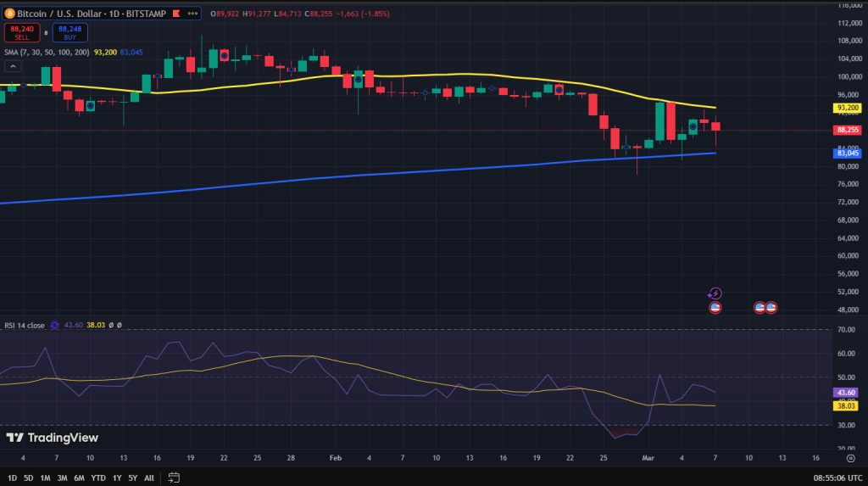Select the All time range
This screenshot has width=868, height=486.
tap(149, 478)
